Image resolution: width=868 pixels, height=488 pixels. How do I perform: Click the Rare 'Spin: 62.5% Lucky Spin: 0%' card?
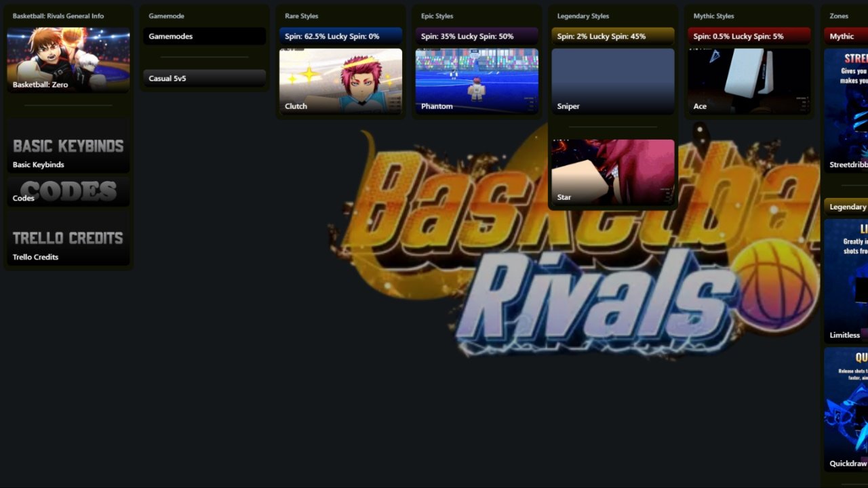340,36
